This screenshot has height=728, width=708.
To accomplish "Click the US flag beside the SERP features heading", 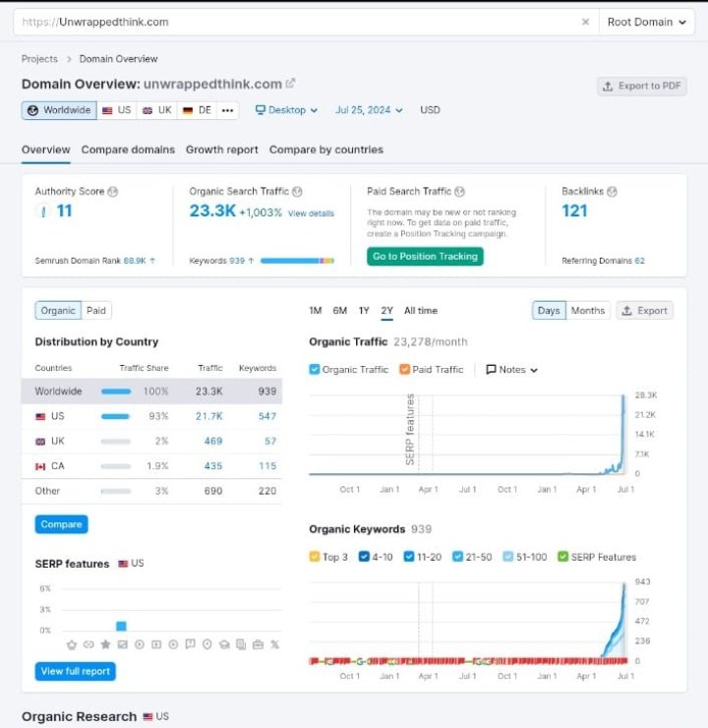I will (x=123, y=564).
